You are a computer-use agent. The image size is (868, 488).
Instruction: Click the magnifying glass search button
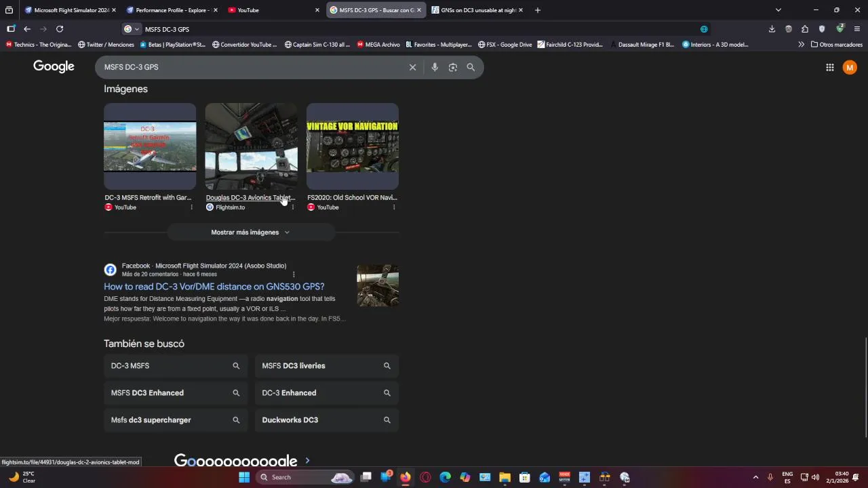click(471, 67)
